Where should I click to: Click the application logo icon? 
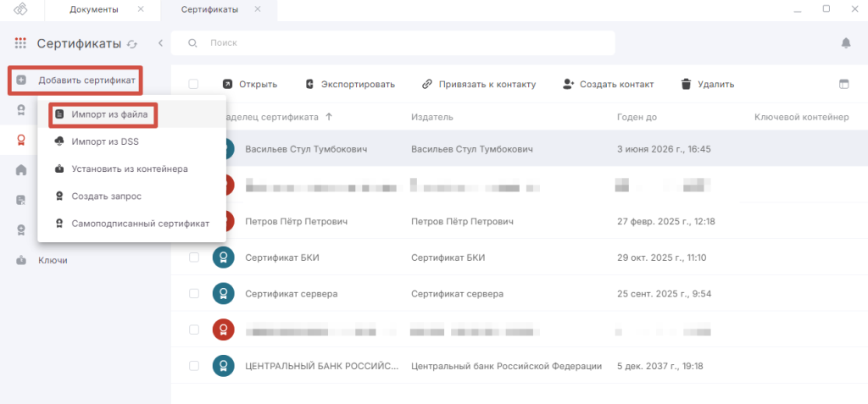21,9
